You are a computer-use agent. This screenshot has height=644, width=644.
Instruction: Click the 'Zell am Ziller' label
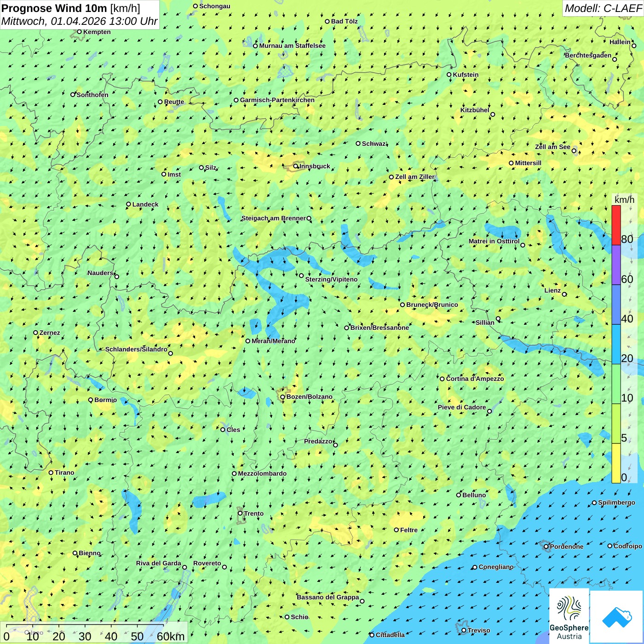(x=415, y=177)
